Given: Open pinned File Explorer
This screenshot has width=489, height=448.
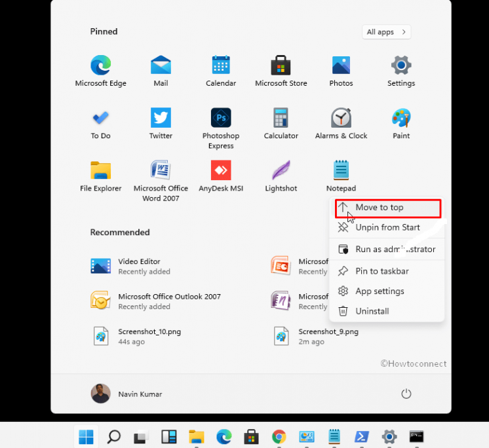Looking at the screenshot, I should [100, 176].
